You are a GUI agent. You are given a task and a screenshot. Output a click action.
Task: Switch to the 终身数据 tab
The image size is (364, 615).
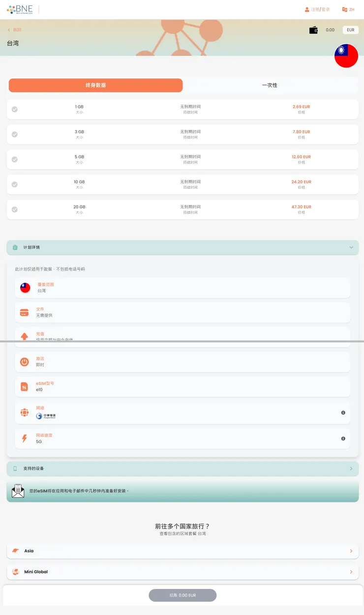95,85
